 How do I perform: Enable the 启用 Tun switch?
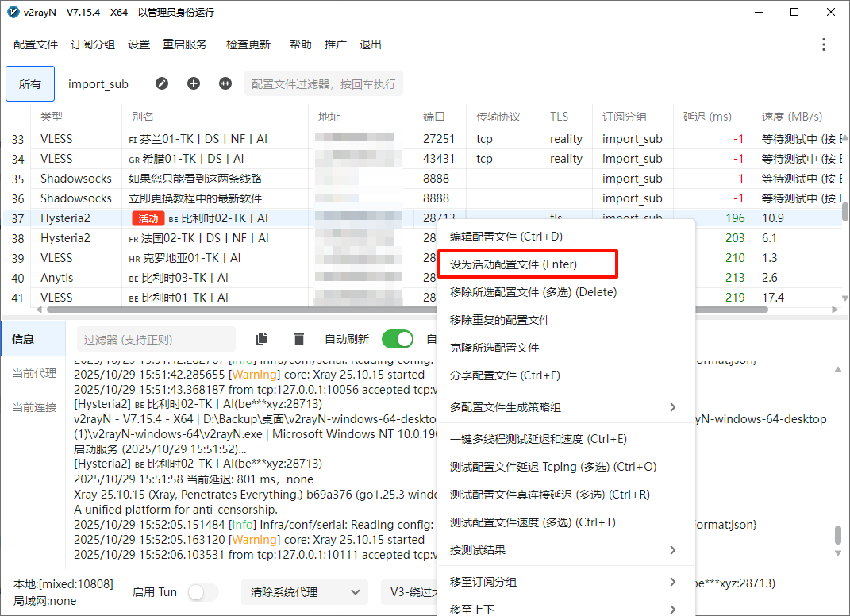pyautogui.click(x=202, y=592)
